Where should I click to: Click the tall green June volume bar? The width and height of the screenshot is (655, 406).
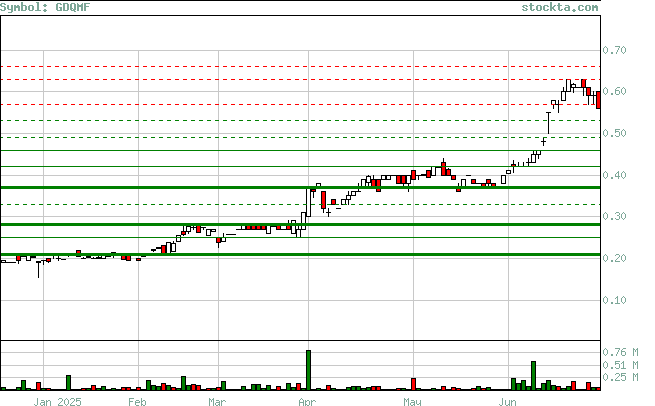(533, 376)
